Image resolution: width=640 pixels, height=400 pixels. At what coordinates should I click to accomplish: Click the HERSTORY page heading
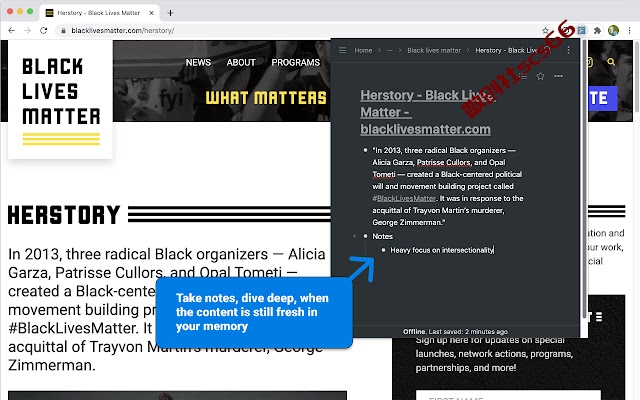click(64, 215)
